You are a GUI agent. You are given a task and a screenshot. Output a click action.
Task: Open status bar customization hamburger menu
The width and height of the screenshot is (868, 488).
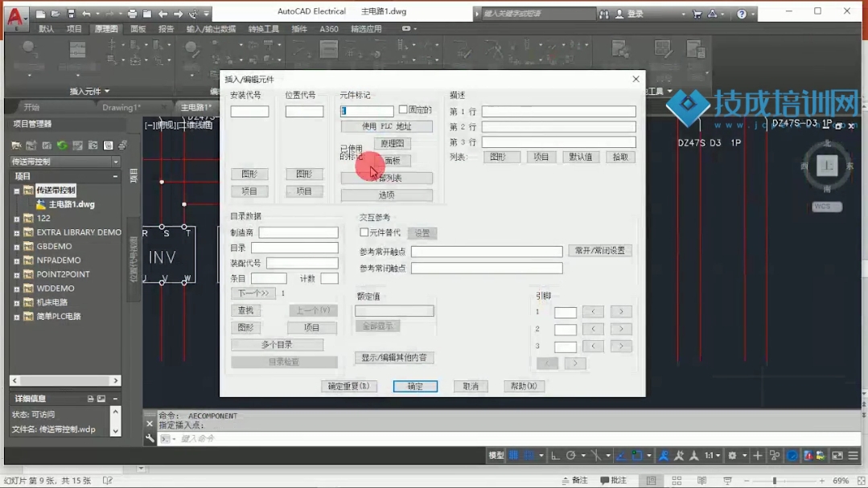coord(853,455)
